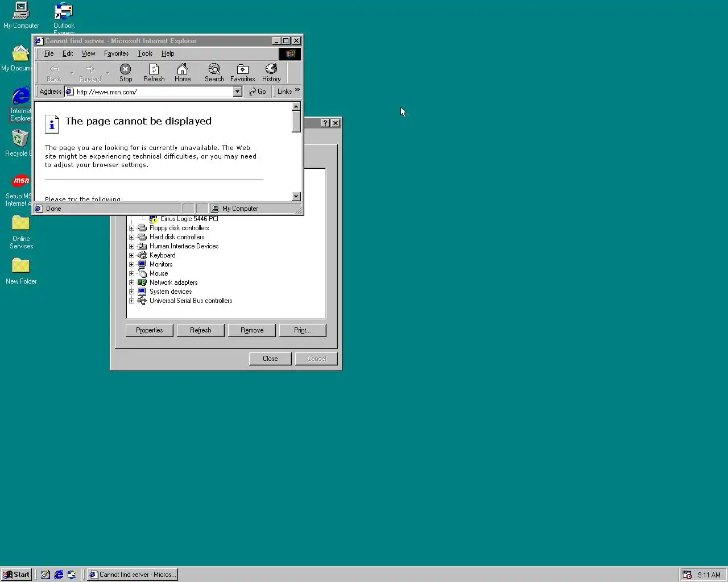
Task: Click the Go button beside the address bar
Action: click(258, 92)
